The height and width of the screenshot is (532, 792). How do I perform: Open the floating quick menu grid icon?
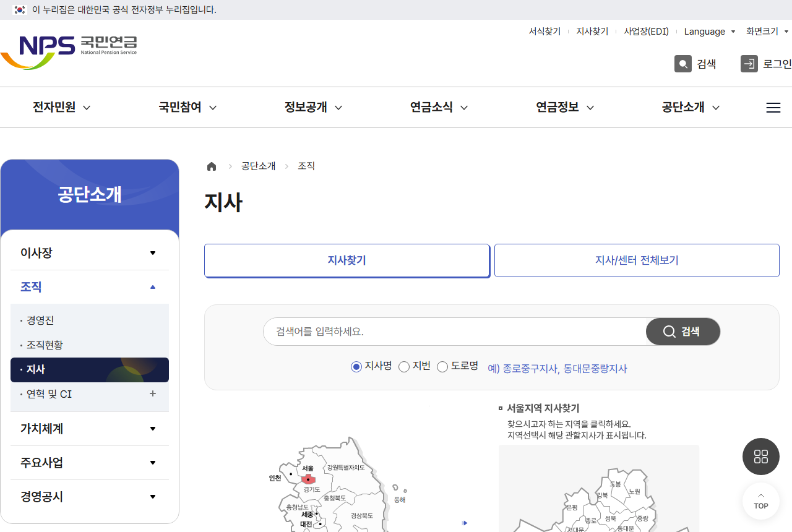point(761,457)
